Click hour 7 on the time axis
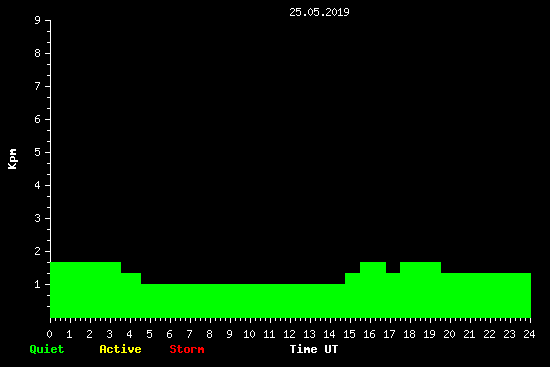 pyautogui.click(x=189, y=334)
